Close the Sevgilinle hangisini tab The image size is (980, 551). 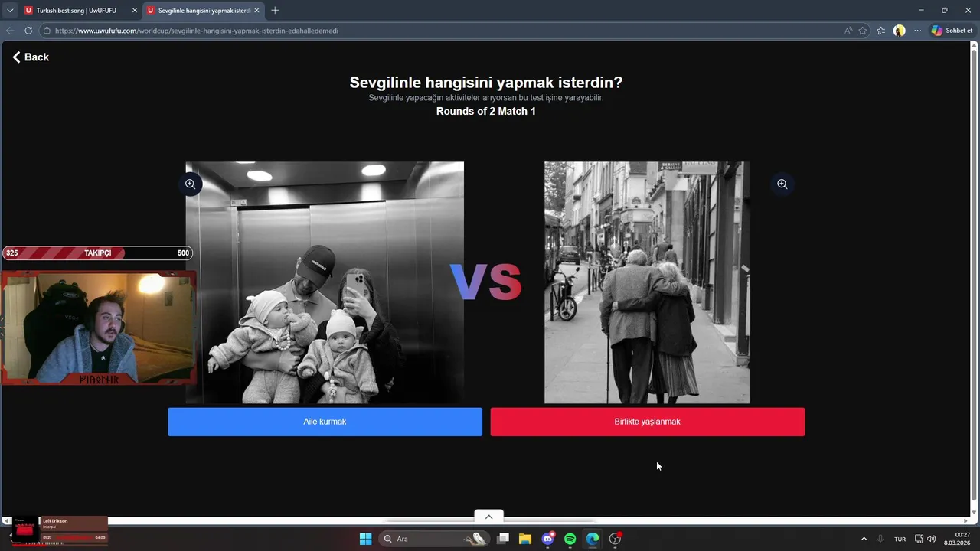point(256,11)
